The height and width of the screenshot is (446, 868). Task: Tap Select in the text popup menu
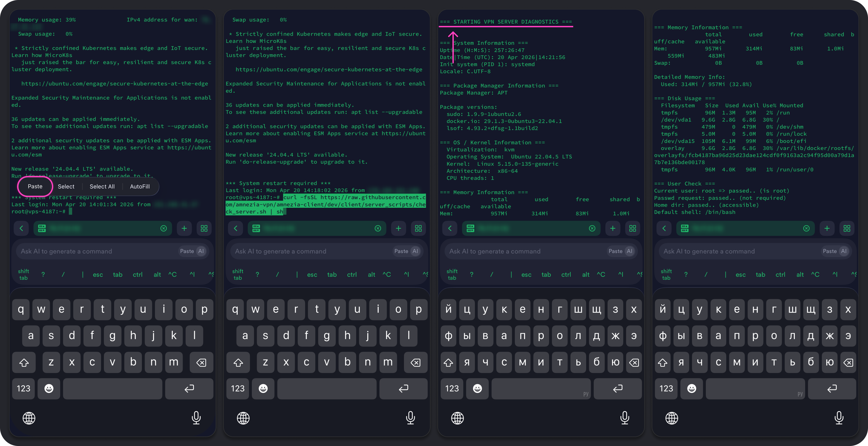pyautogui.click(x=66, y=187)
